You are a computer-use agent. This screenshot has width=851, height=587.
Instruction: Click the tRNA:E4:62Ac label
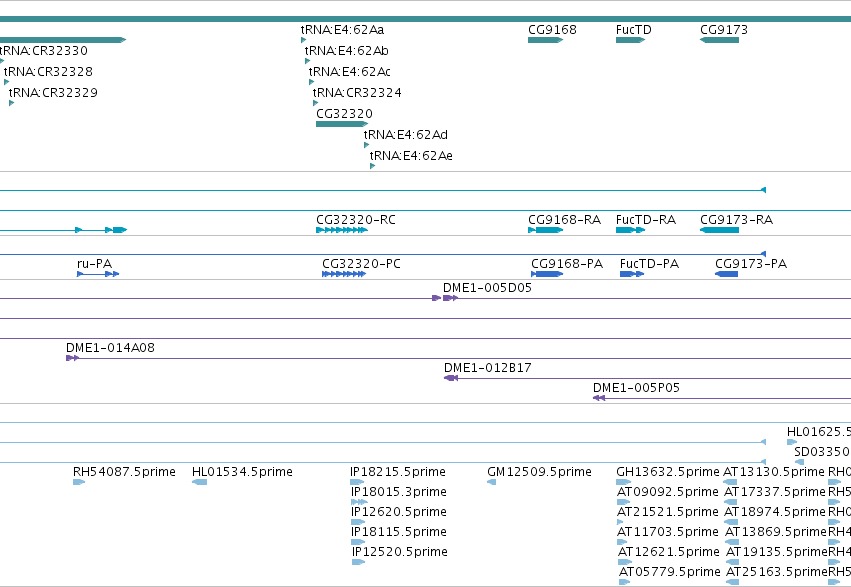(x=350, y=72)
